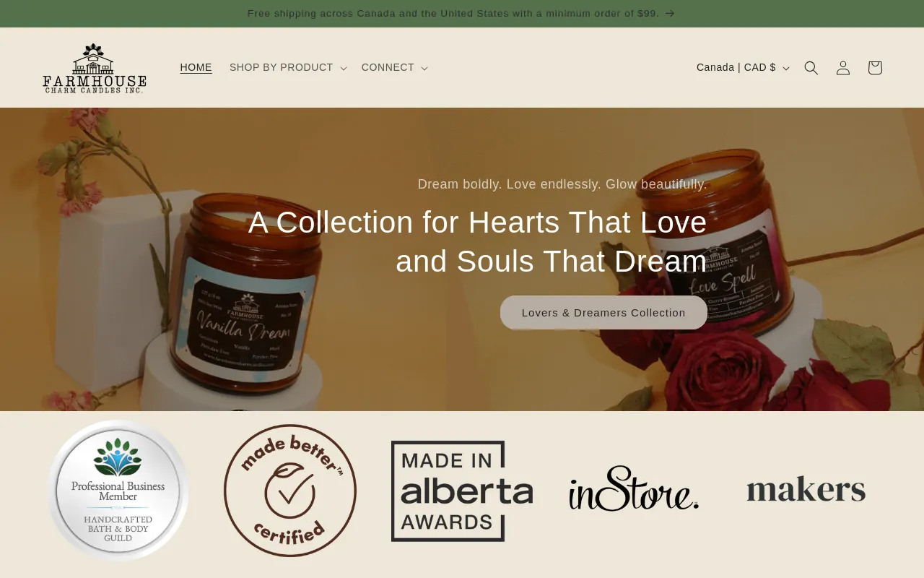Viewport: 924px width, 578px height.
Task: Click the inStore logo
Action: 634,489
